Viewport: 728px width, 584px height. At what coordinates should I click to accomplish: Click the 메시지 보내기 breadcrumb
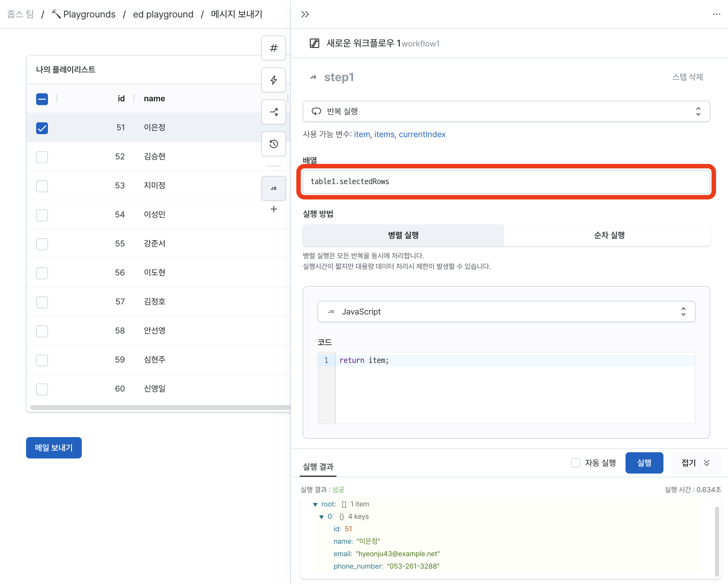pos(236,14)
